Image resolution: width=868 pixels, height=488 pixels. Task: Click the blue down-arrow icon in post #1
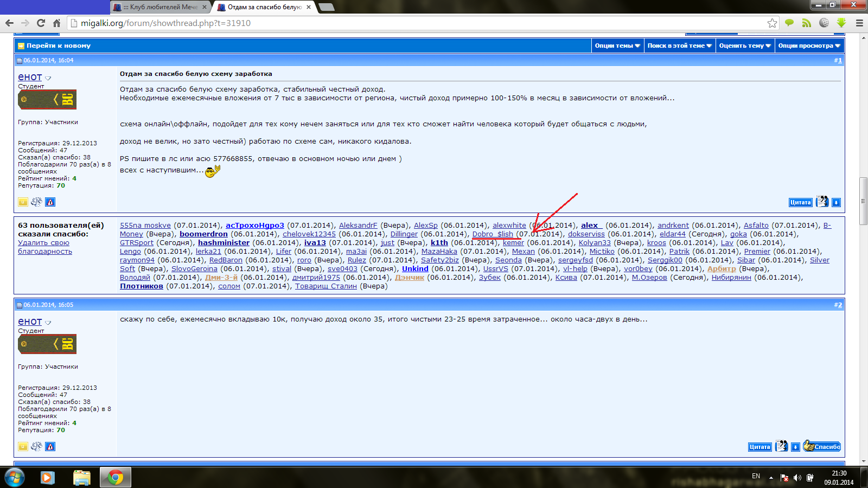point(836,202)
